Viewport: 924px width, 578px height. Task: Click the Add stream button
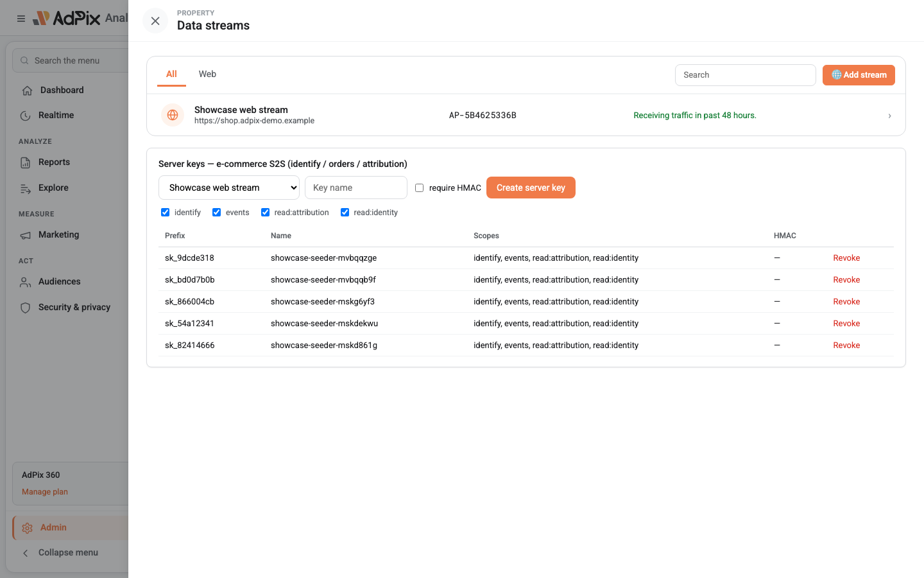point(859,74)
